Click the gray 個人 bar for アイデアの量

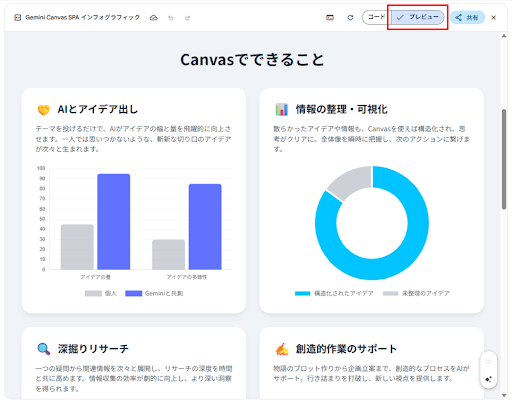pyautogui.click(x=77, y=247)
